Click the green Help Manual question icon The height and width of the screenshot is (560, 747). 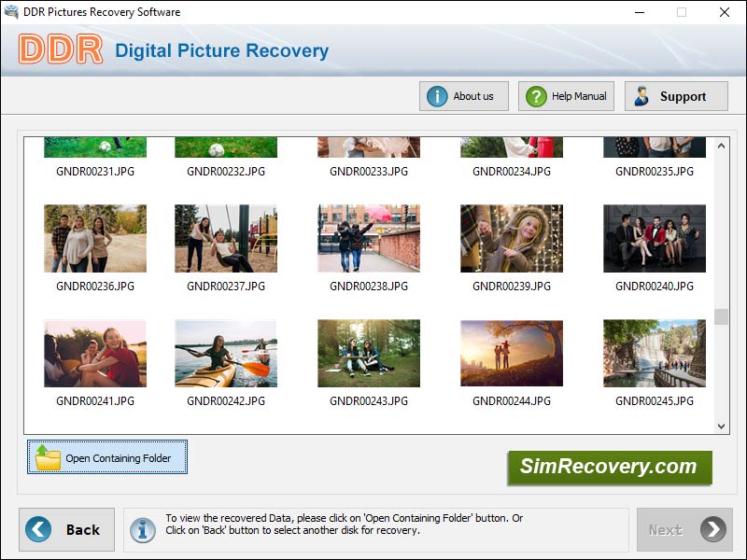(536, 96)
